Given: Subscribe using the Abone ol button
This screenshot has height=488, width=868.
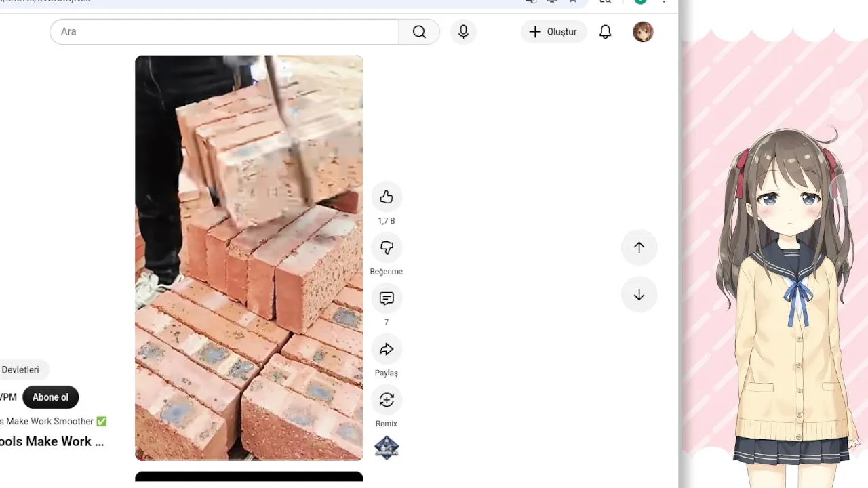Looking at the screenshot, I should 50,397.
